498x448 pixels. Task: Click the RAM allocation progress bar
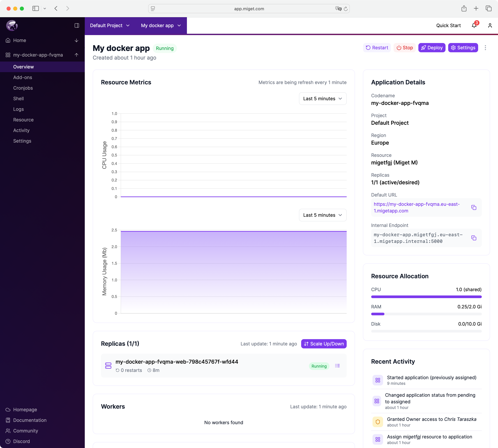[426, 314]
